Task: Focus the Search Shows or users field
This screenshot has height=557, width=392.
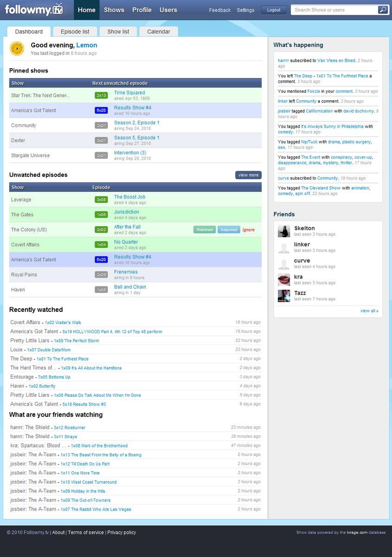Action: 334,10
